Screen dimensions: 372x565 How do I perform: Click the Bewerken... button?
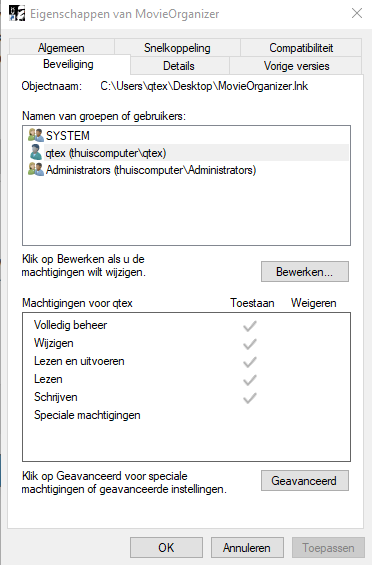pos(305,271)
